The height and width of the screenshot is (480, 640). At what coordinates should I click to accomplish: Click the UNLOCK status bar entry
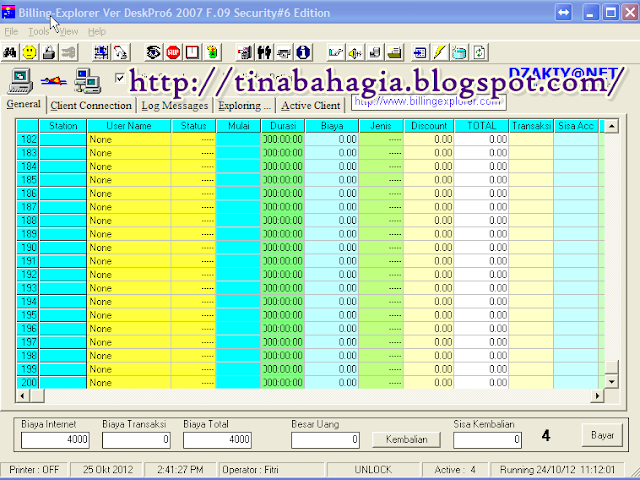click(373, 470)
